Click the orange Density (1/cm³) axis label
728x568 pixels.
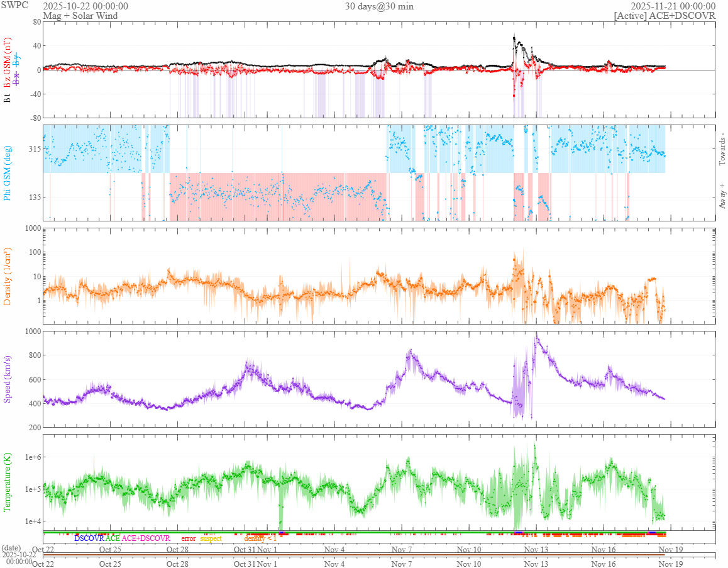(7, 276)
